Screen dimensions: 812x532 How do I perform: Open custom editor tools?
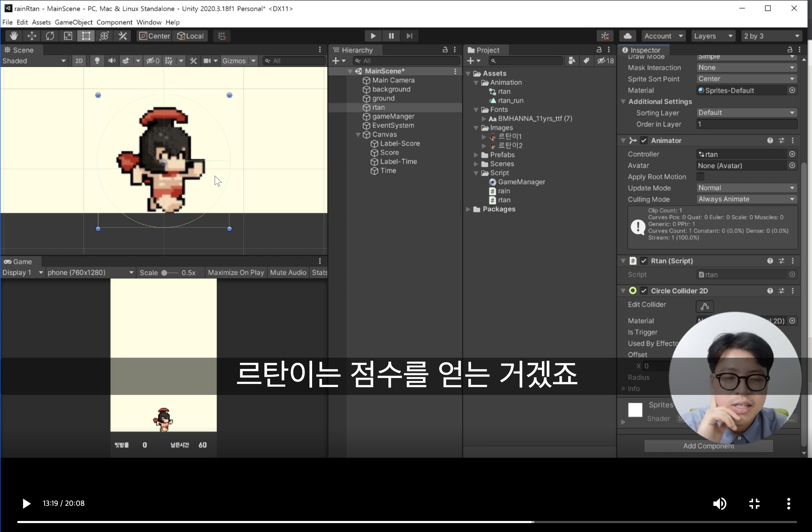[123, 36]
